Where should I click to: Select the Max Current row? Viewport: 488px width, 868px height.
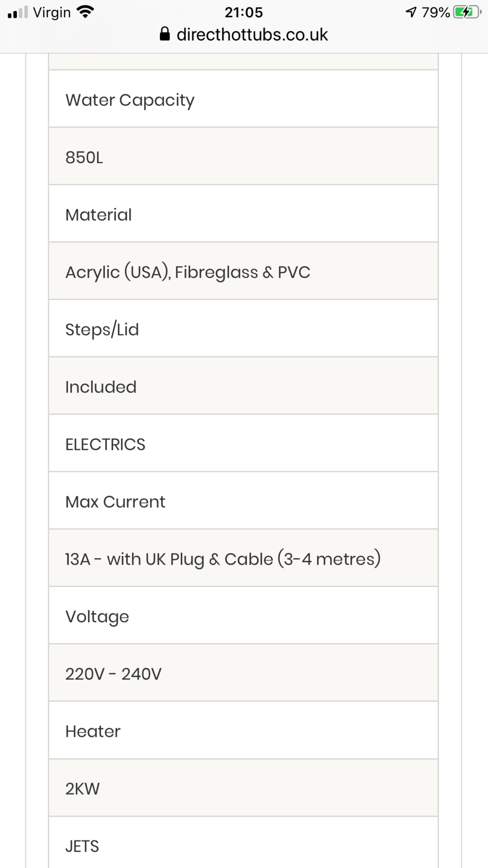coord(243,501)
